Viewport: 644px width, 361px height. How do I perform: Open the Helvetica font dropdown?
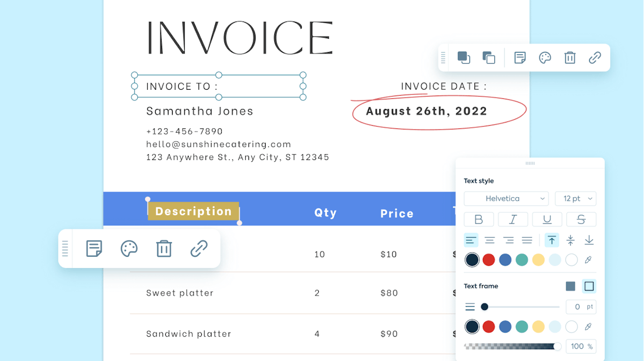pyautogui.click(x=506, y=199)
